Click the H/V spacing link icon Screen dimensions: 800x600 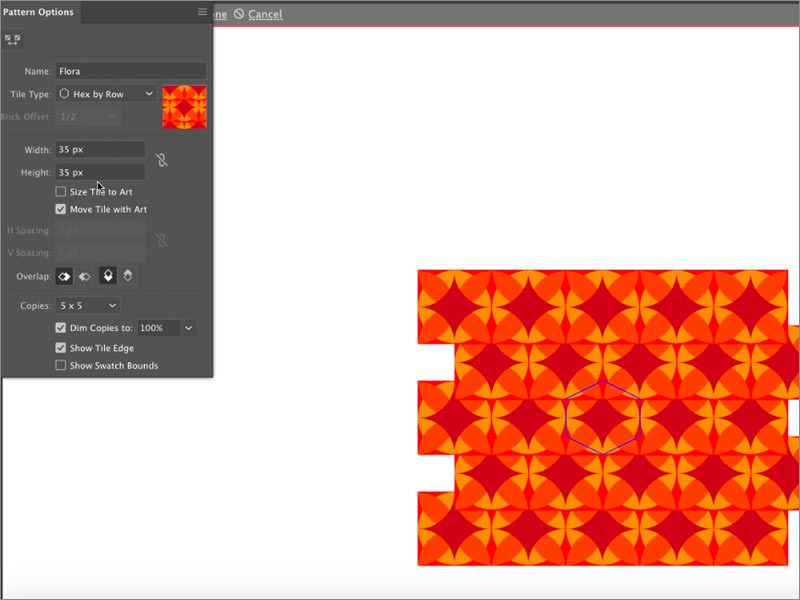coord(161,241)
